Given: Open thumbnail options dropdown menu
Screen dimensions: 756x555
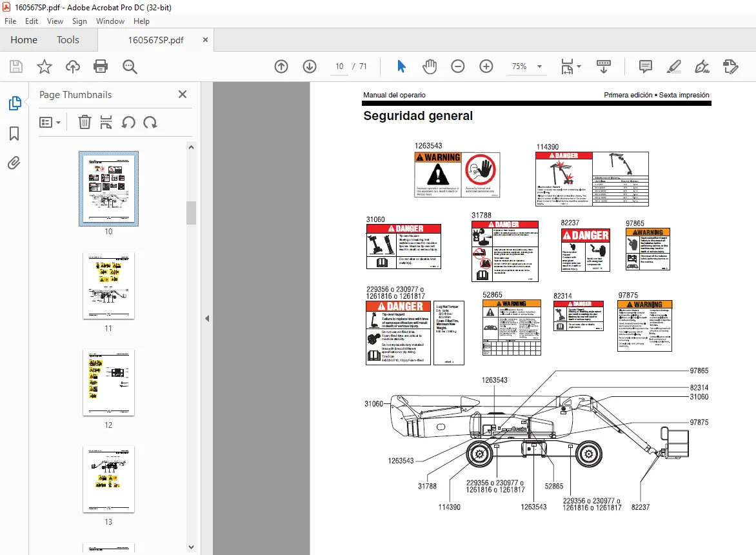Looking at the screenshot, I should pos(50,123).
